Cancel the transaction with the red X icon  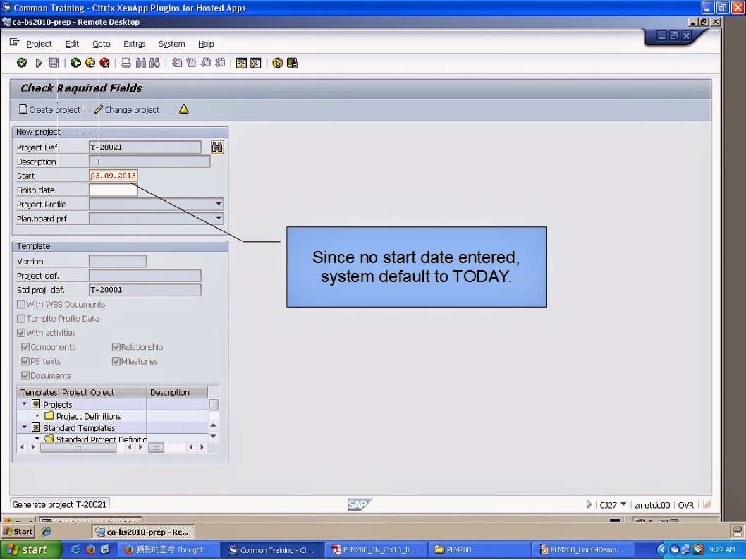[x=104, y=63]
